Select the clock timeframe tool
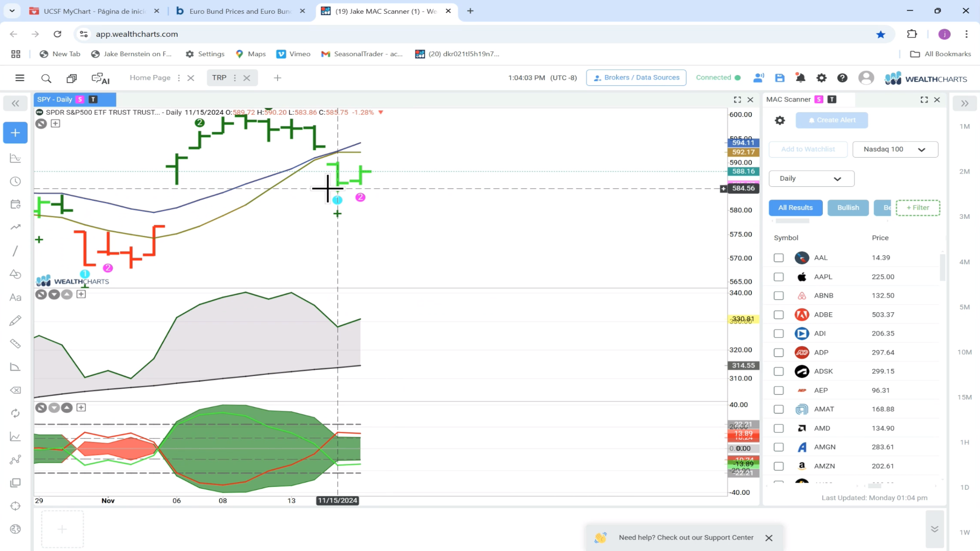This screenshot has width=980, height=551. [15, 182]
